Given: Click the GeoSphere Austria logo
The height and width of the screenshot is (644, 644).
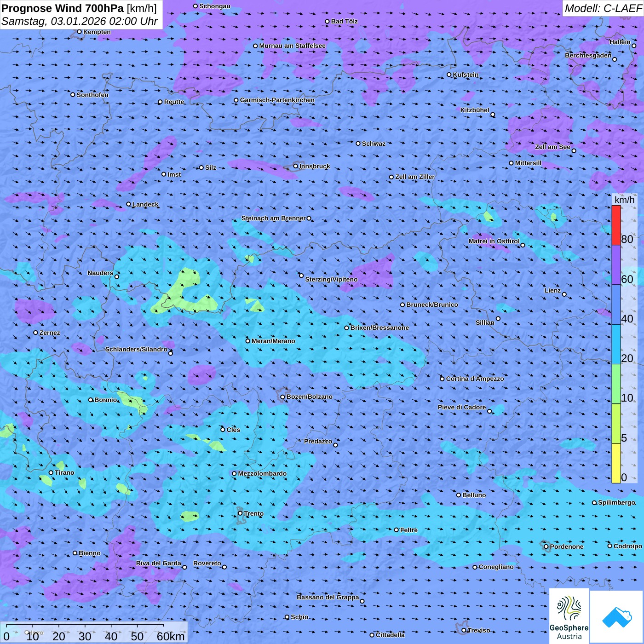Looking at the screenshot, I should [569, 615].
